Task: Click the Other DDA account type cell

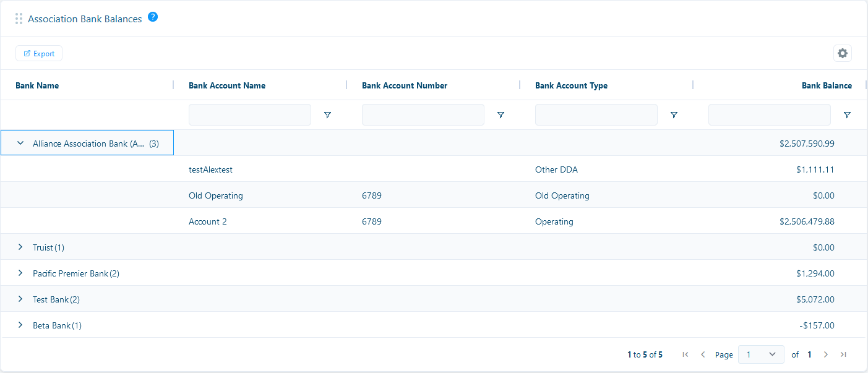Action: [x=556, y=169]
